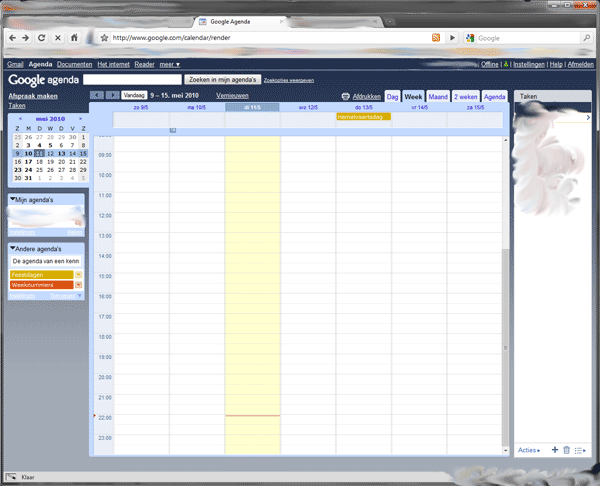The image size is (600, 486).
Task: Collapse the Mijn agenda's section
Action: tap(13, 199)
